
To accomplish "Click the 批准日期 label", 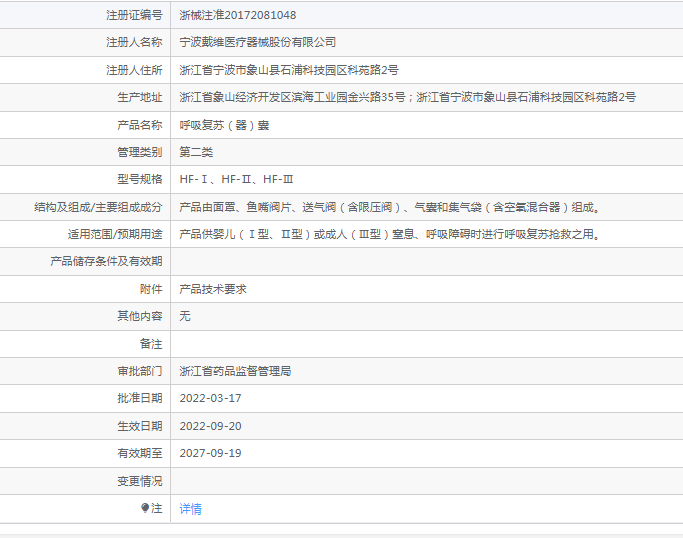I will tap(140, 398).
